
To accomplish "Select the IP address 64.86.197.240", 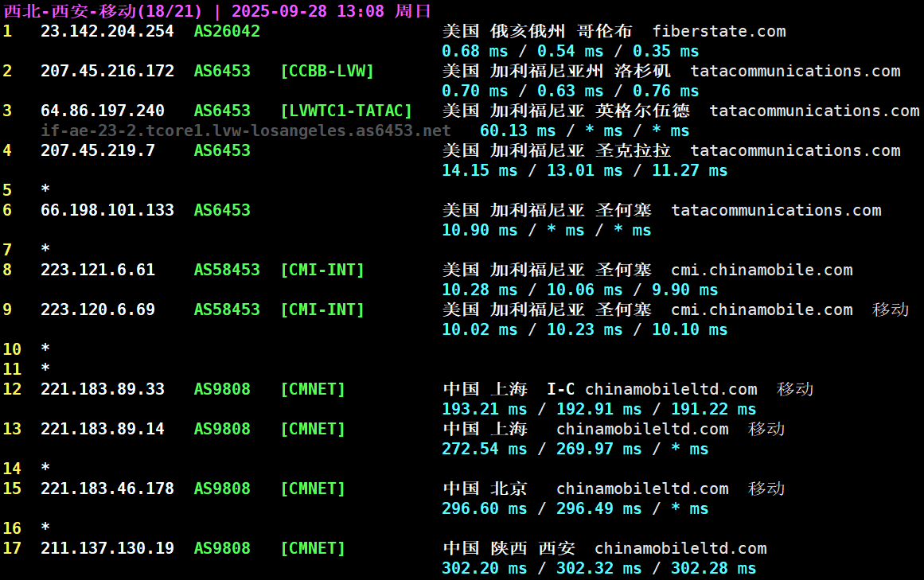I will point(102,111).
